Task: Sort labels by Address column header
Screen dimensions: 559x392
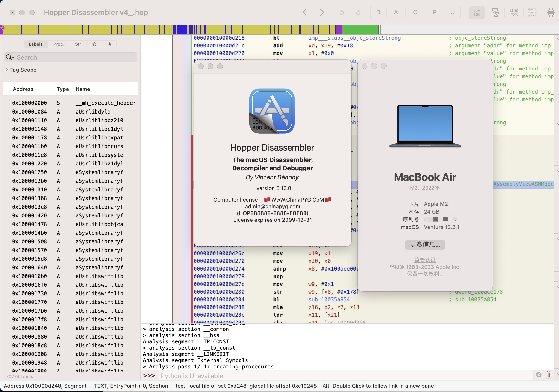Action: (x=23, y=89)
